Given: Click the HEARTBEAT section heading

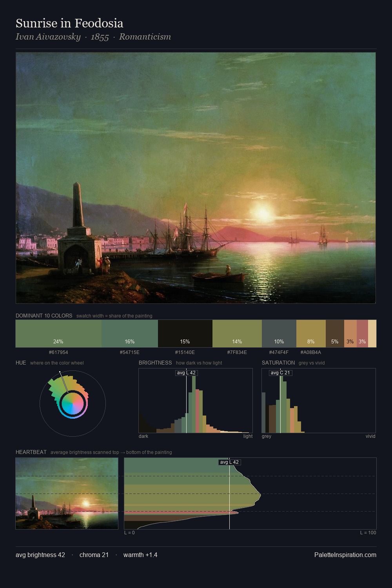Looking at the screenshot, I should pyautogui.click(x=31, y=452).
